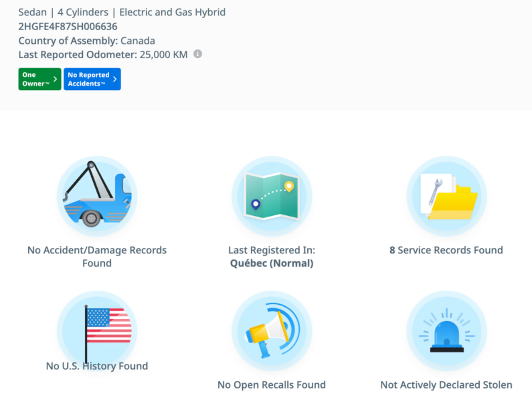This screenshot has width=532, height=399.
Task: Open the green One Owner badge
Action: (x=35, y=79)
